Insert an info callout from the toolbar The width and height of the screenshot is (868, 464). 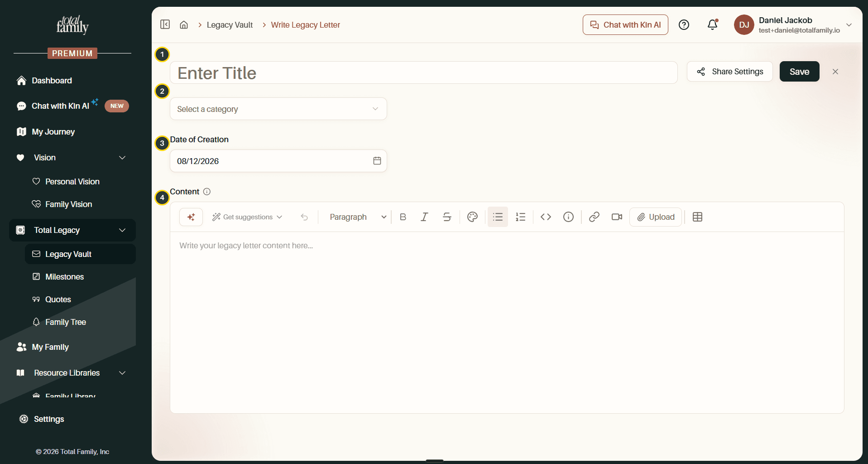[x=568, y=217]
